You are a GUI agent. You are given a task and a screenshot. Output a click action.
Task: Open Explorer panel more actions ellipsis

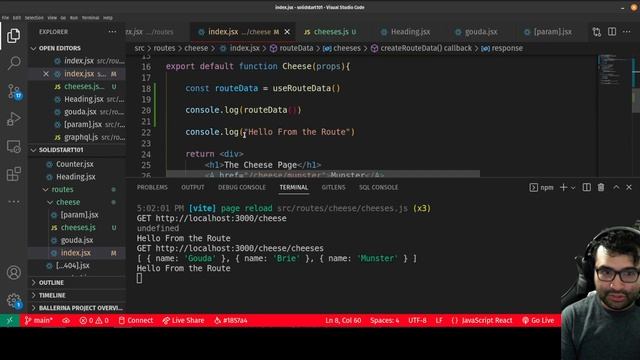[x=112, y=32]
